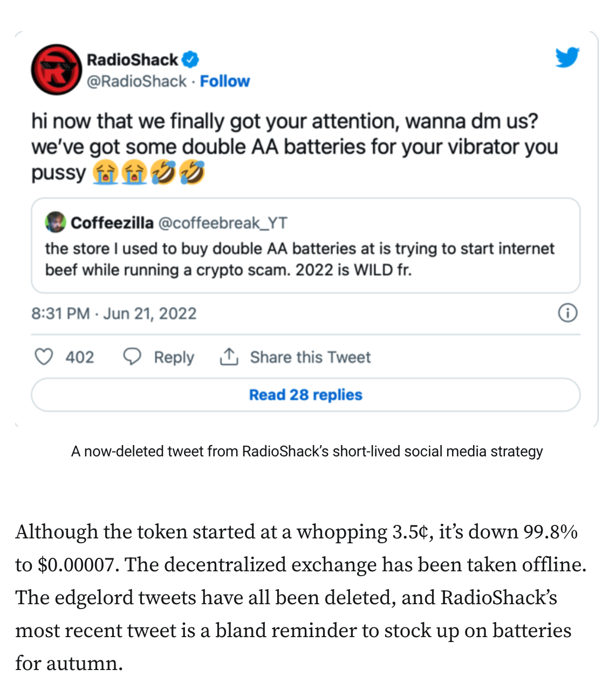Follow the RadioShack account
Screen dimensions: 616x697
click(225, 81)
